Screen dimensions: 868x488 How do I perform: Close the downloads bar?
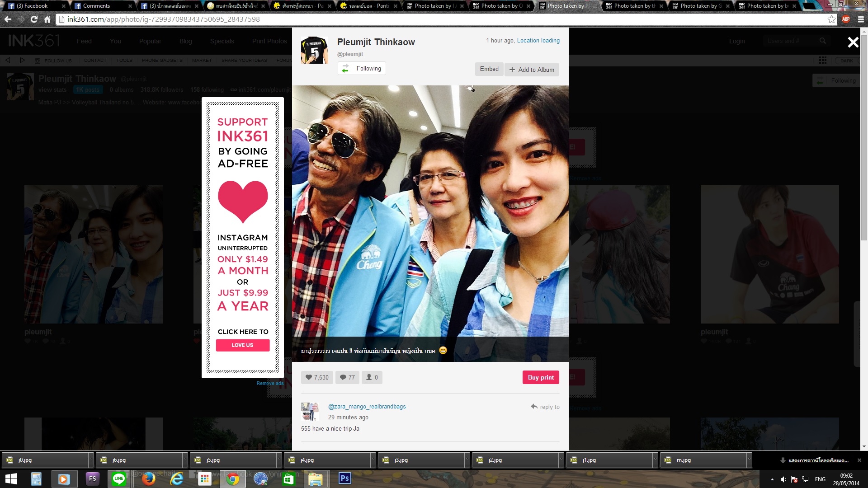pos(859,460)
